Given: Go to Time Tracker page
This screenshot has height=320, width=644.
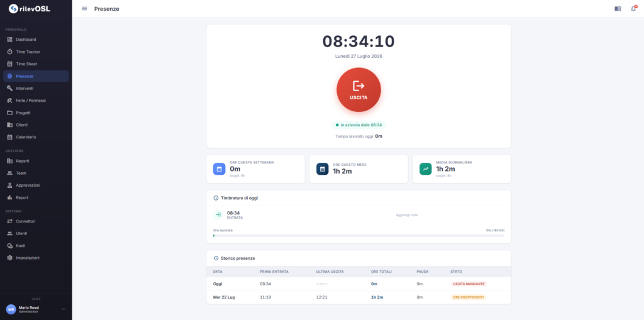Looking at the screenshot, I should click(36, 52).
